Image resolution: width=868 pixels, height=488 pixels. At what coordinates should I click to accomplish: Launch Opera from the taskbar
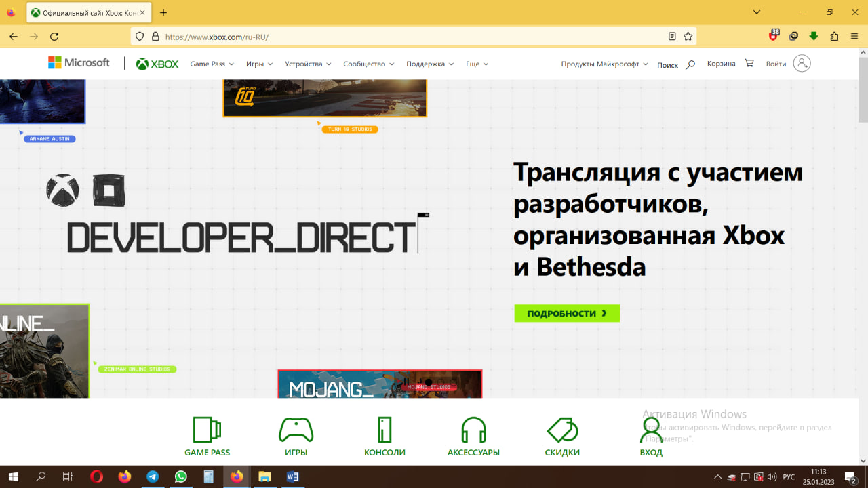coord(96,476)
